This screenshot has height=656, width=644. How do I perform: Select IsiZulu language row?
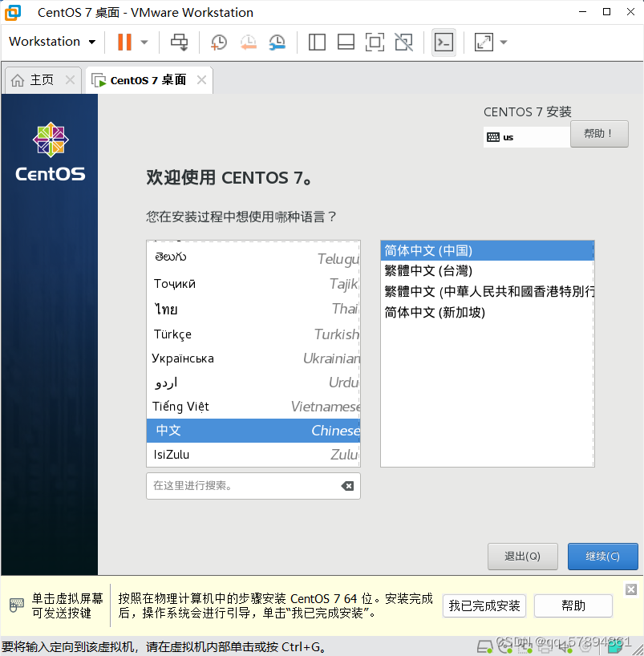pos(253,455)
